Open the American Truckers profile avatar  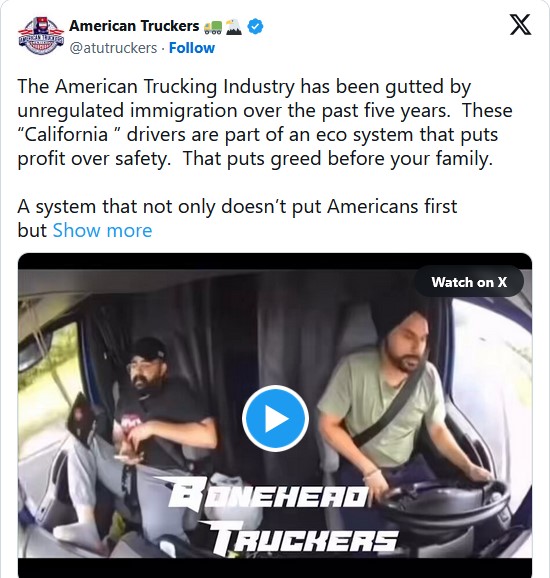pos(41,36)
